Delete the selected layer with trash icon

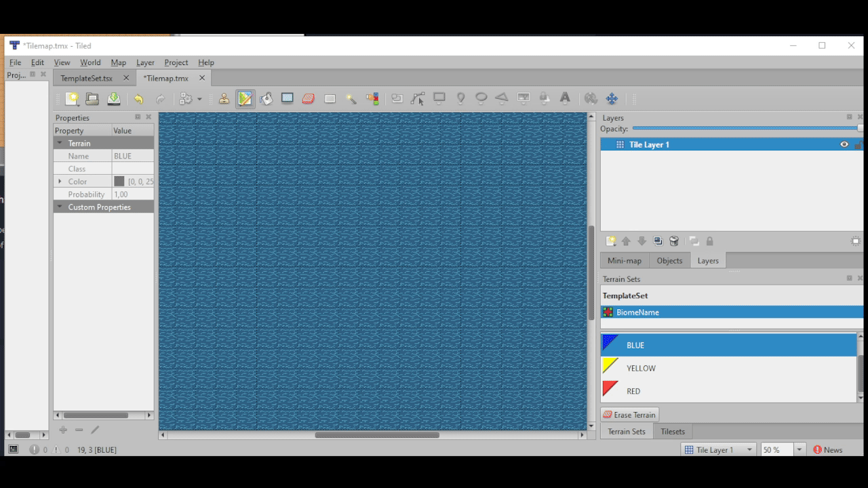(x=674, y=241)
